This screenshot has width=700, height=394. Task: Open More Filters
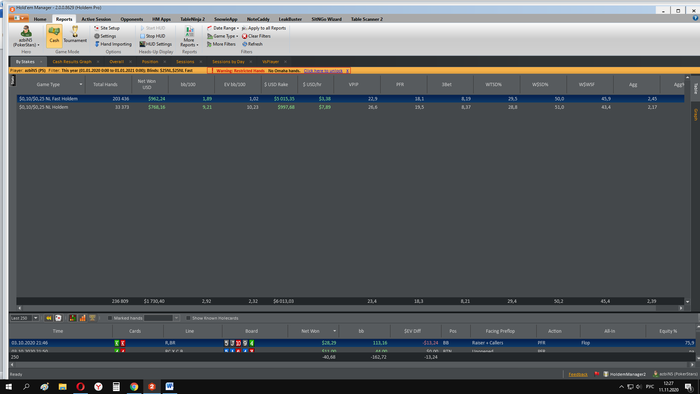coord(221,44)
